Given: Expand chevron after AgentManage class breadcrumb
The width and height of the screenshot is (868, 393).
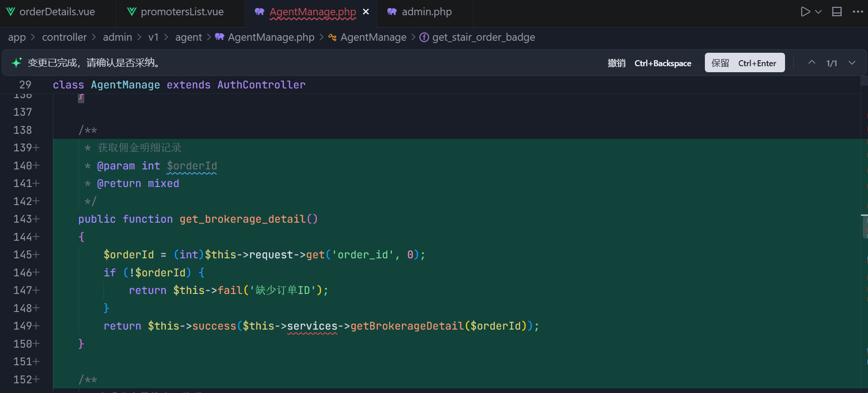Looking at the screenshot, I should (x=413, y=37).
